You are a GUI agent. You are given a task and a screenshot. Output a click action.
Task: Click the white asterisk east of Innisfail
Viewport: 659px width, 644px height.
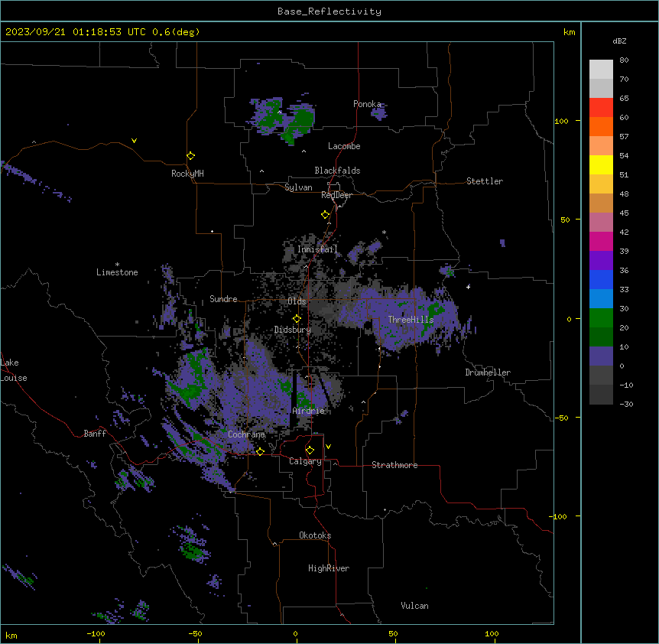tap(384, 233)
